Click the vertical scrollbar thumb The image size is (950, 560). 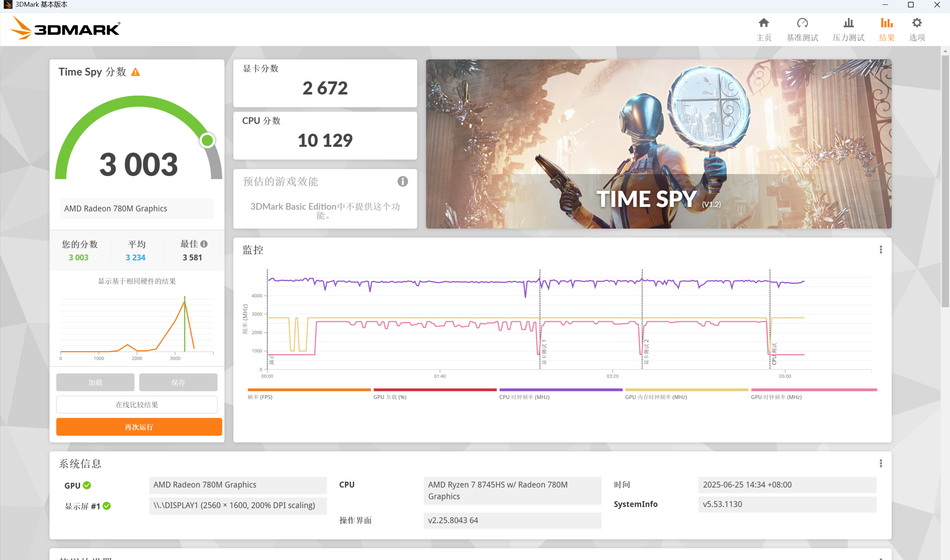click(x=945, y=181)
